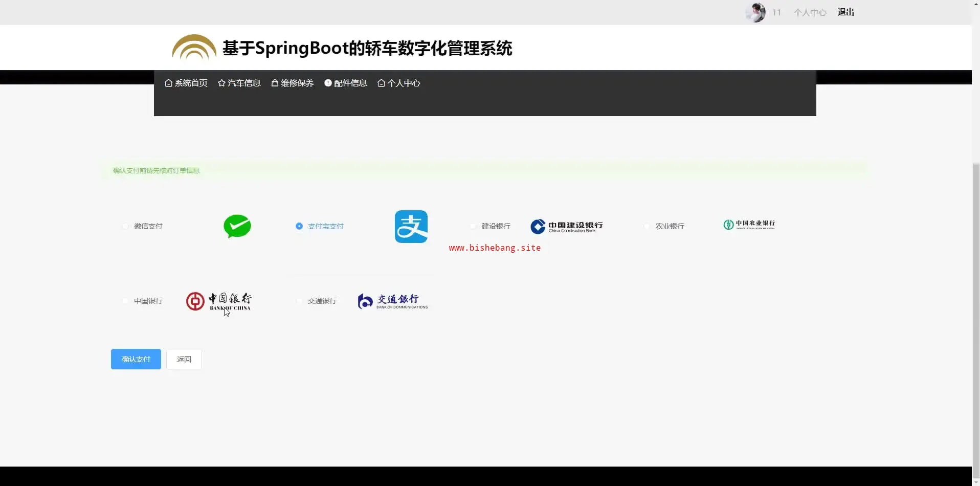Click the Agricultural Bank of China logo
Image resolution: width=980 pixels, height=486 pixels.
749,225
